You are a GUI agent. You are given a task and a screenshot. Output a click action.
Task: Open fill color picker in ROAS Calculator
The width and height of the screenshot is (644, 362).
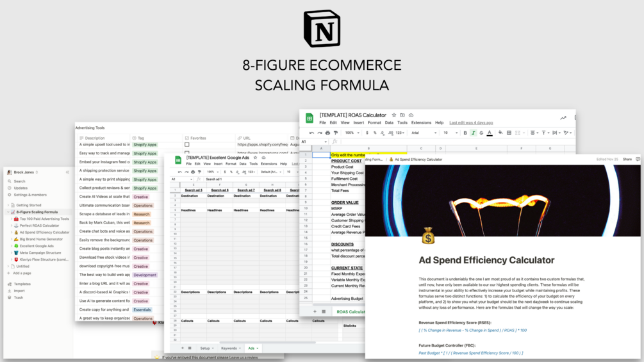coord(500,133)
